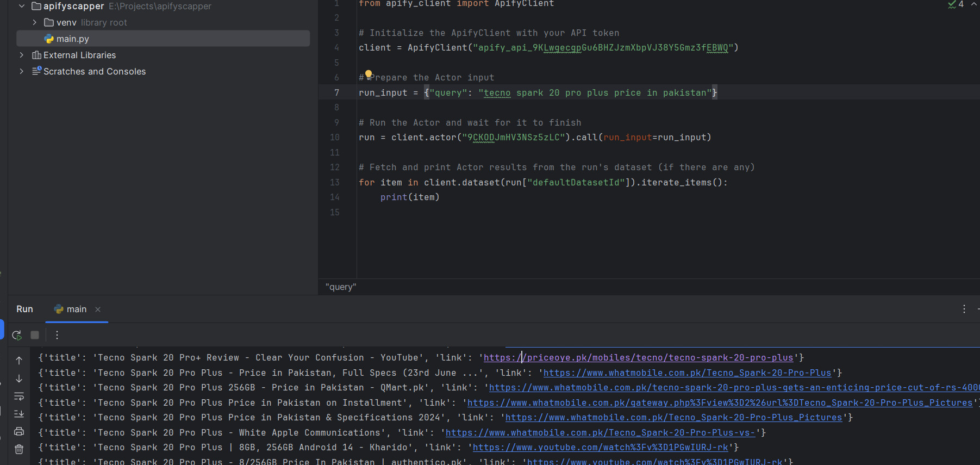Click the comment 'Run the Actor and wait'
Image resolution: width=980 pixels, height=465 pixels.
[x=470, y=123]
